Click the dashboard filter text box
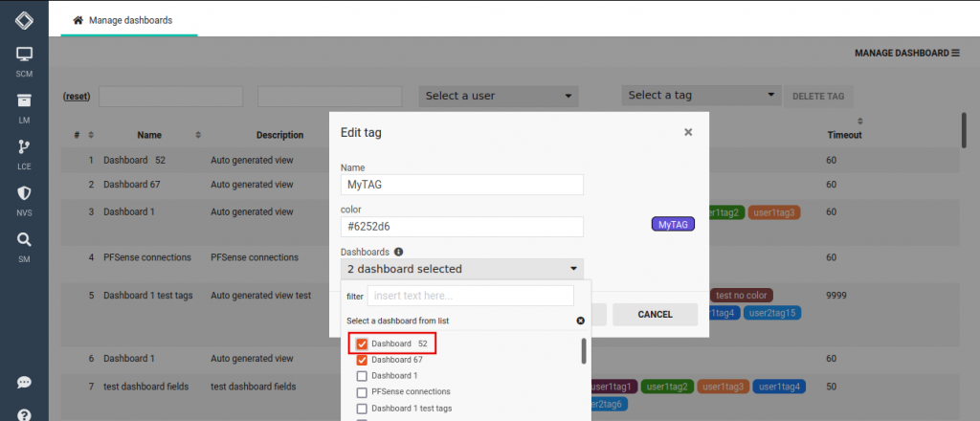The width and height of the screenshot is (980, 421). [471, 296]
